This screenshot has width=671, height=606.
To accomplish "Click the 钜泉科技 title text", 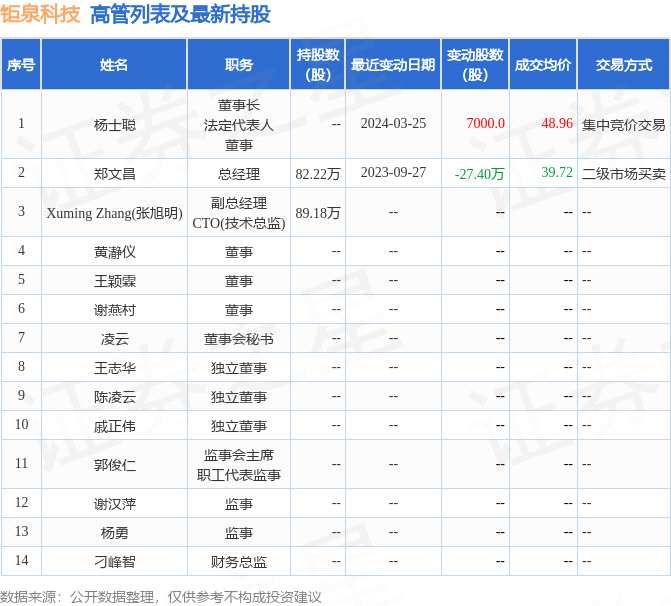I will [40, 14].
